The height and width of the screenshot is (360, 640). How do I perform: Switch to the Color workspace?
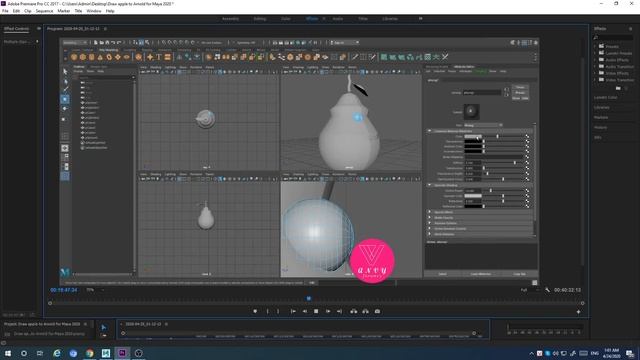(x=286, y=19)
